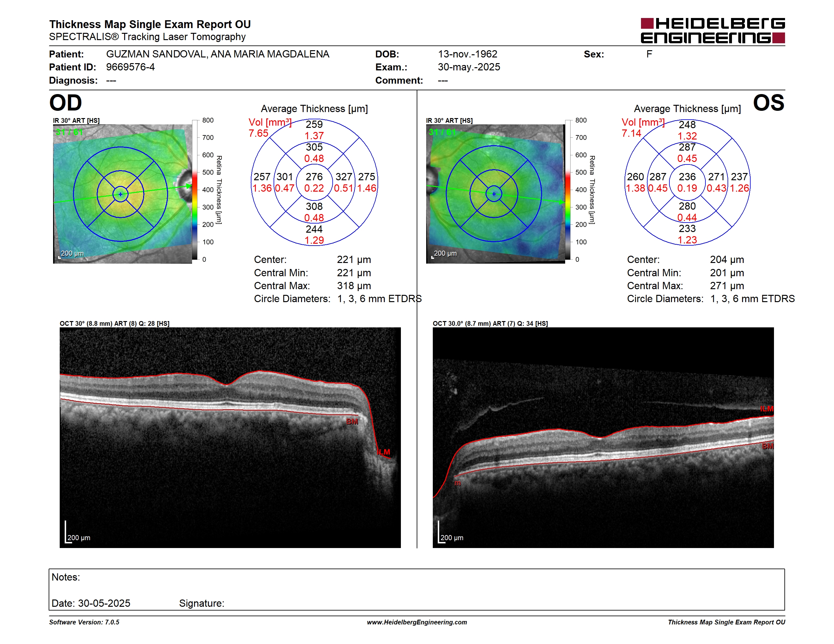This screenshot has width=834, height=644.
Task: Click the OS Center value 204 µm
Action: pyautogui.click(x=727, y=259)
